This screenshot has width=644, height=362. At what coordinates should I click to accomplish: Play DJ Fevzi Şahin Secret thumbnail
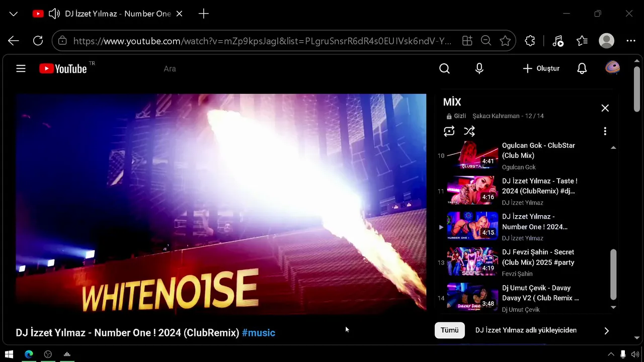click(472, 262)
